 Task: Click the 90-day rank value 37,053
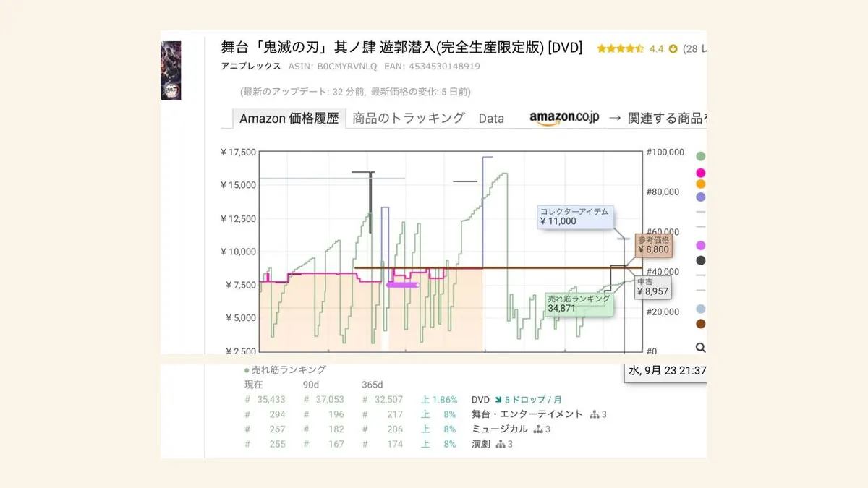tap(329, 399)
